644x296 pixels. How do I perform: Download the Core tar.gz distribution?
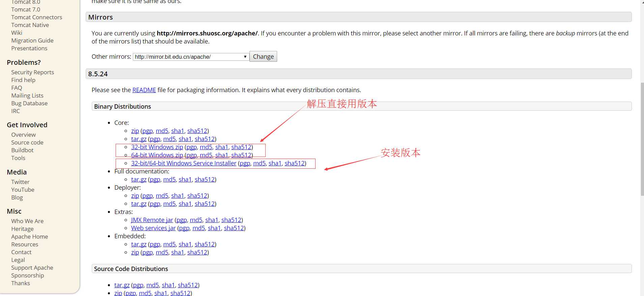click(x=139, y=139)
